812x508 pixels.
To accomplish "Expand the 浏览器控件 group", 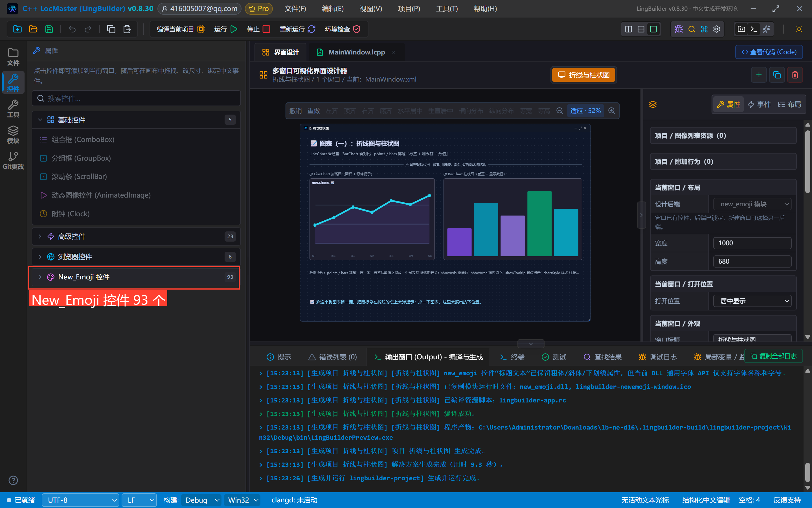I will [x=136, y=257].
